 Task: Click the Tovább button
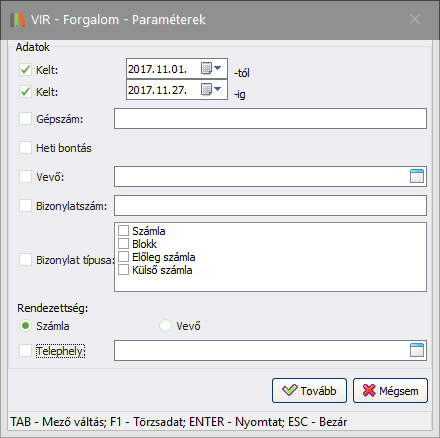[x=309, y=390]
